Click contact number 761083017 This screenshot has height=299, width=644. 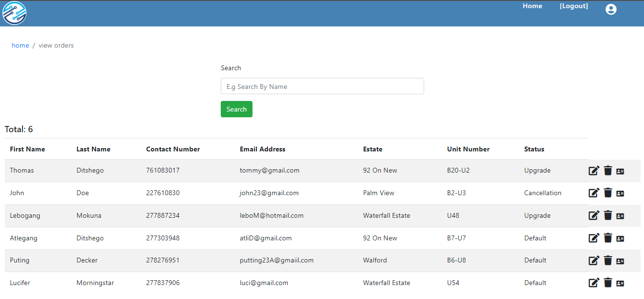(163, 170)
